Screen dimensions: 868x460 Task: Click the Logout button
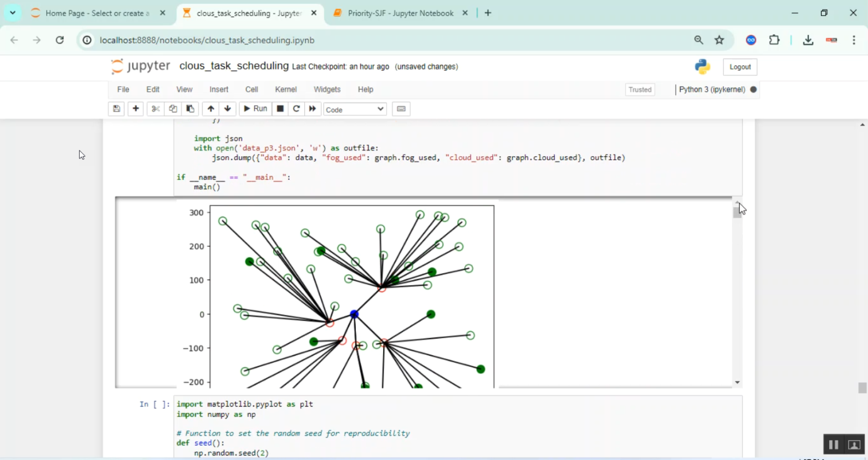click(740, 67)
